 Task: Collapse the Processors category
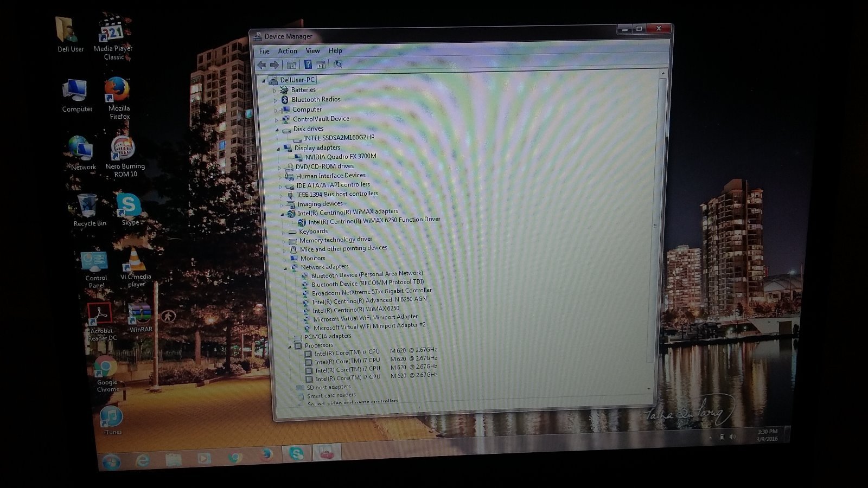[289, 346]
